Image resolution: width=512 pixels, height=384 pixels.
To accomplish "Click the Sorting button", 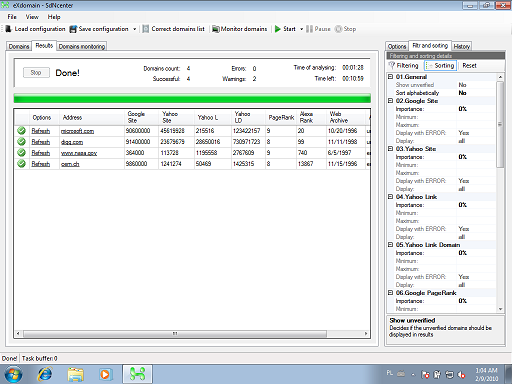I will click(x=440, y=65).
